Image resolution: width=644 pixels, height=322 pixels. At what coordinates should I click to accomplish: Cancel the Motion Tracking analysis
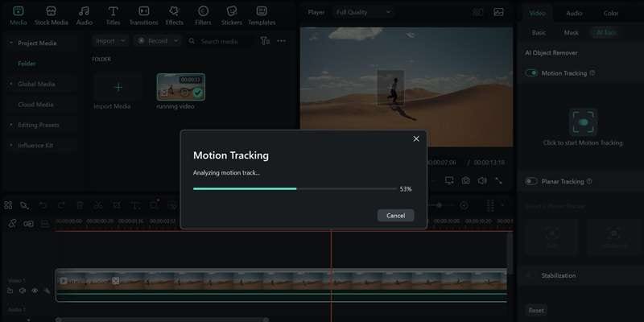click(395, 215)
